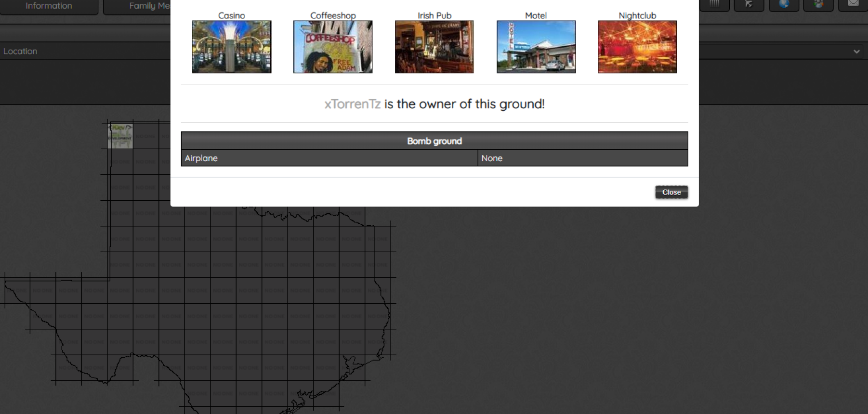Click the prison bars icon
868x414 pixels.
(x=714, y=4)
